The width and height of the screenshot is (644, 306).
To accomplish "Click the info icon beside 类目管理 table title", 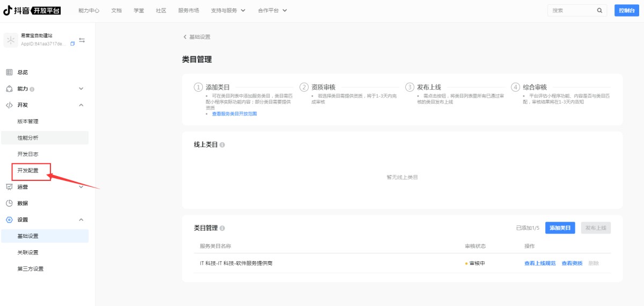I will 222,228.
